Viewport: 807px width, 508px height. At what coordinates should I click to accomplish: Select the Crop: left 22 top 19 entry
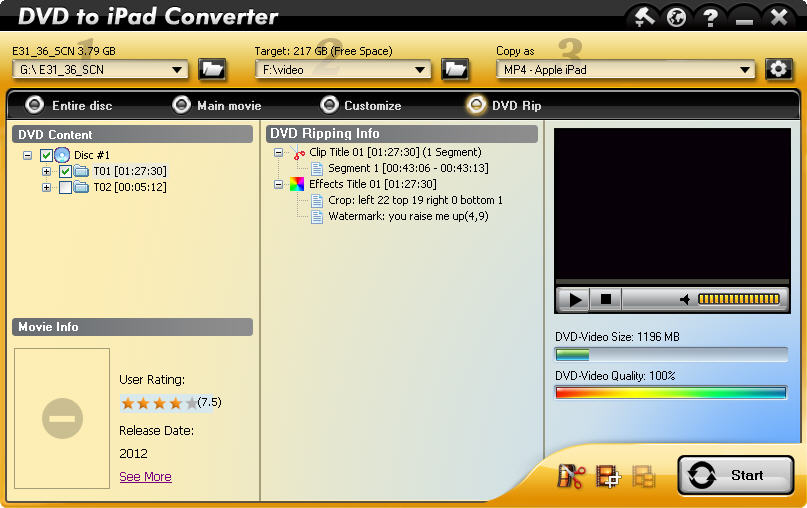pyautogui.click(x=415, y=200)
